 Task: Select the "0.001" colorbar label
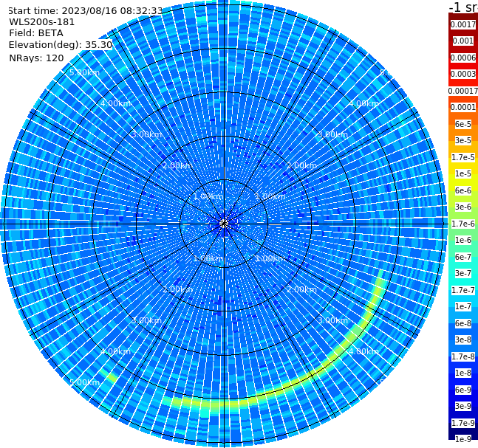[x=462, y=41]
